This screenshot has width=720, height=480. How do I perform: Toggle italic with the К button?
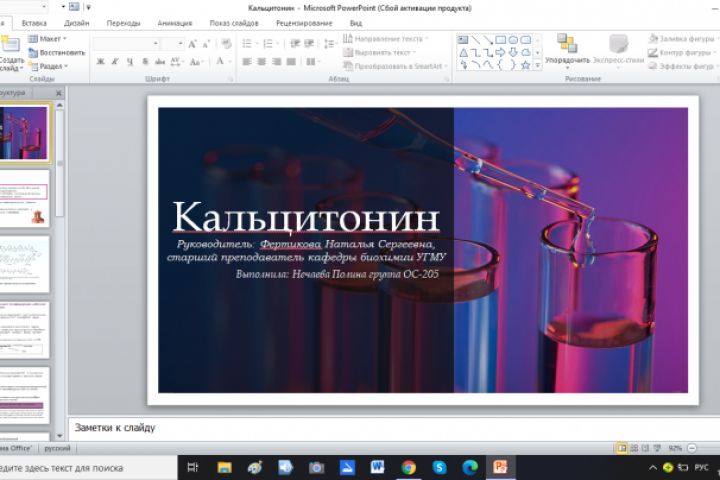pos(115,62)
